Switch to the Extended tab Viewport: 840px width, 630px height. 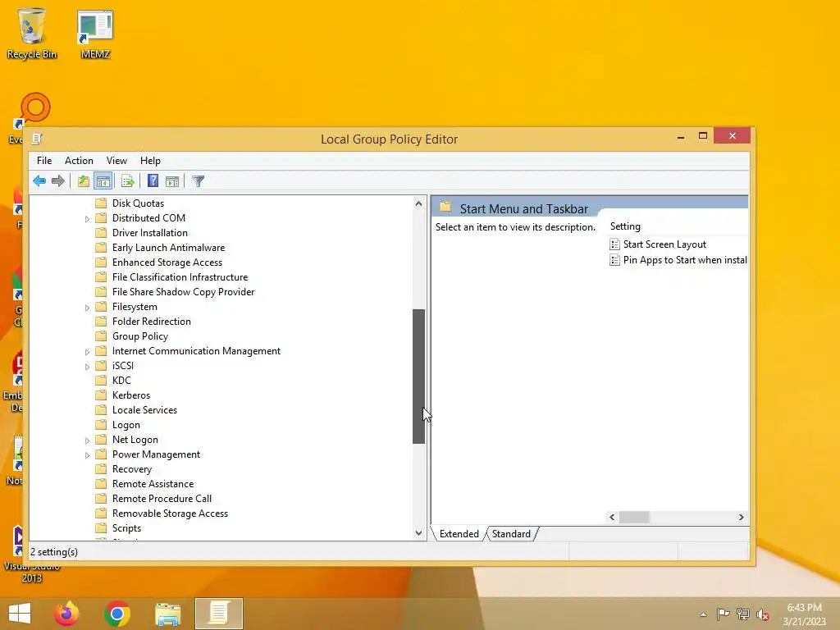coord(459,534)
